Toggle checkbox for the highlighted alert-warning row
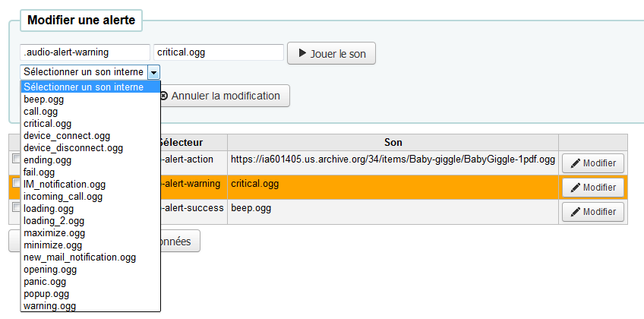Screen dimensions: 644x319 (x=16, y=184)
